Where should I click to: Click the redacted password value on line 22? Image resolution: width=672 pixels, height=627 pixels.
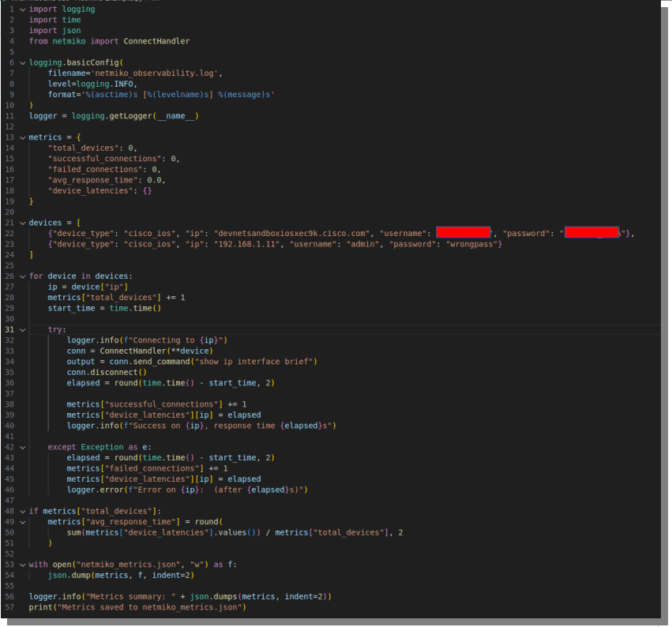click(x=591, y=233)
